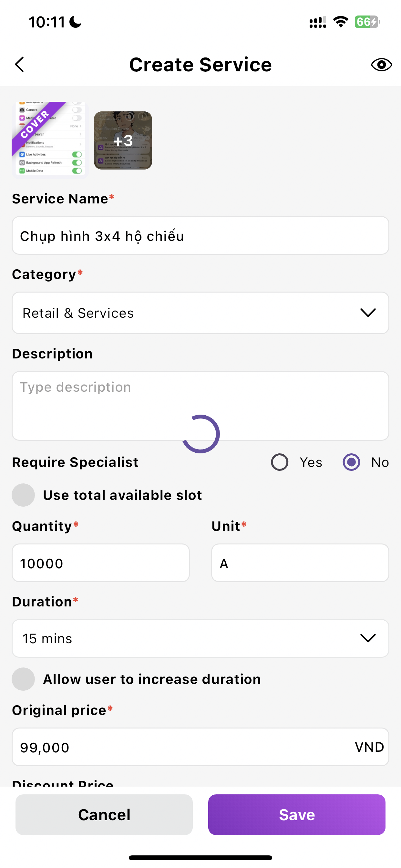
Task: Enable Allow user to increase duration
Action: click(x=23, y=679)
